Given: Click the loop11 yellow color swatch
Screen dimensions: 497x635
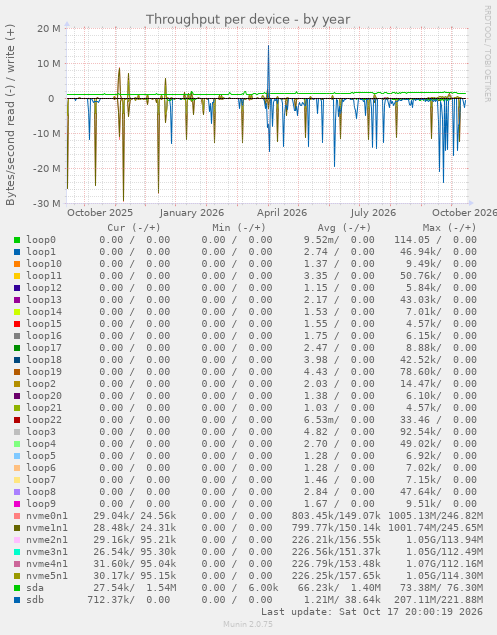Looking at the screenshot, I should pos(17,276).
